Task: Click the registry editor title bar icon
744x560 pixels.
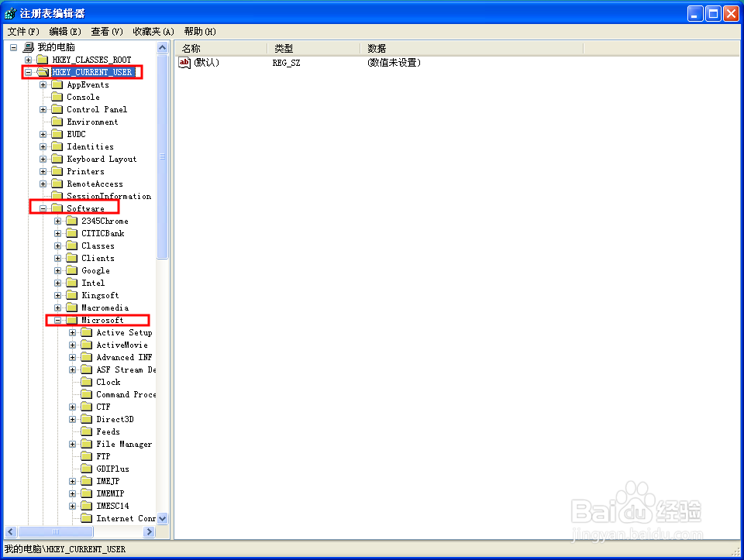Action: coord(10,13)
